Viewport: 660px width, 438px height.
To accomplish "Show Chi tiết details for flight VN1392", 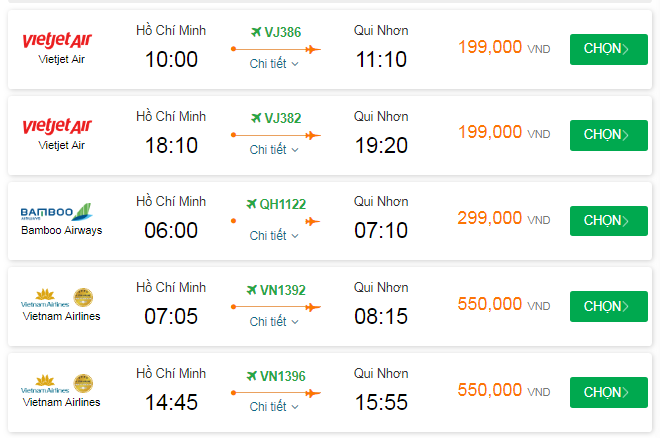I will (x=274, y=321).
